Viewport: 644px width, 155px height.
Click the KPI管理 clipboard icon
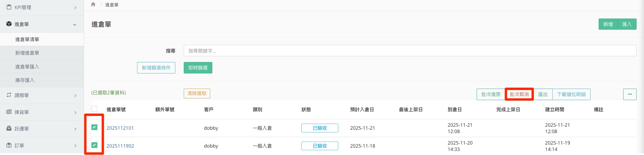tap(9, 7)
